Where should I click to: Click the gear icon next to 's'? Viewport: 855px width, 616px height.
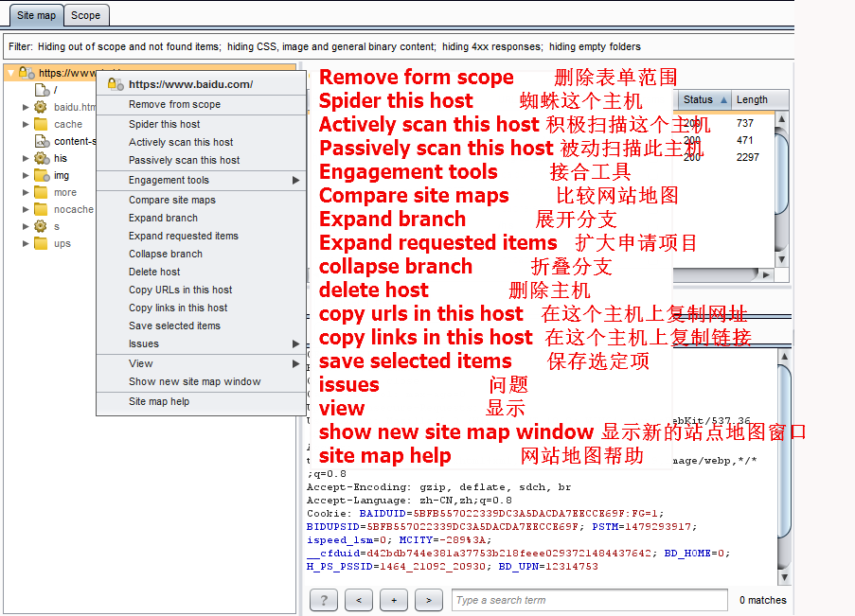(x=41, y=226)
